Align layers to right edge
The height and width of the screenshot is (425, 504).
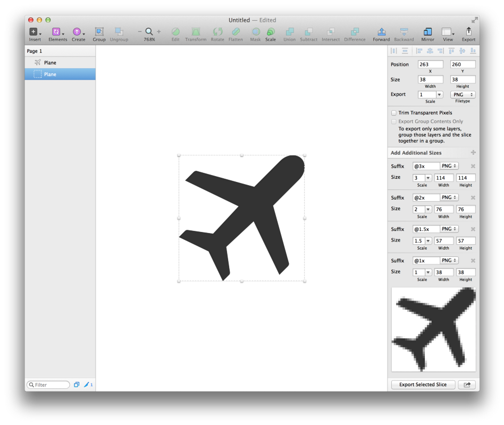[441, 51]
